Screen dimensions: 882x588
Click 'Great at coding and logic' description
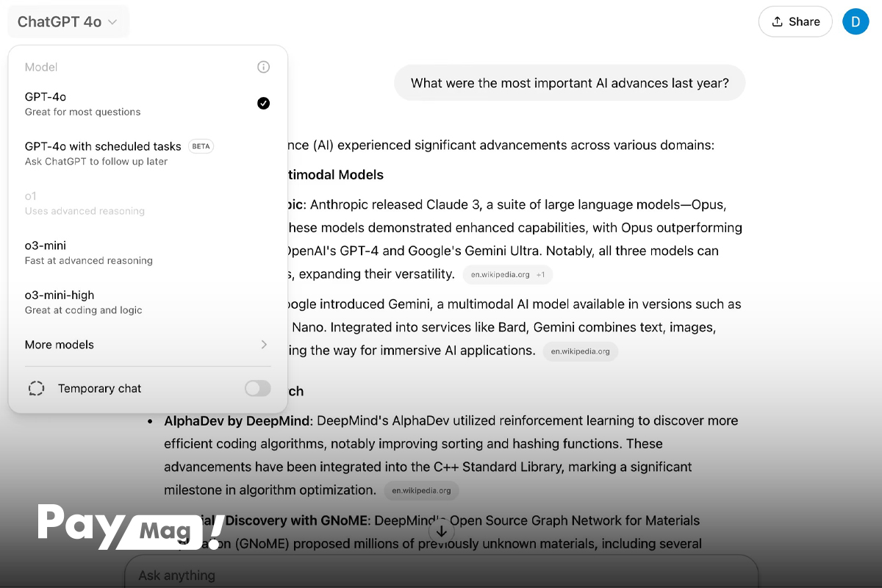[x=84, y=310]
